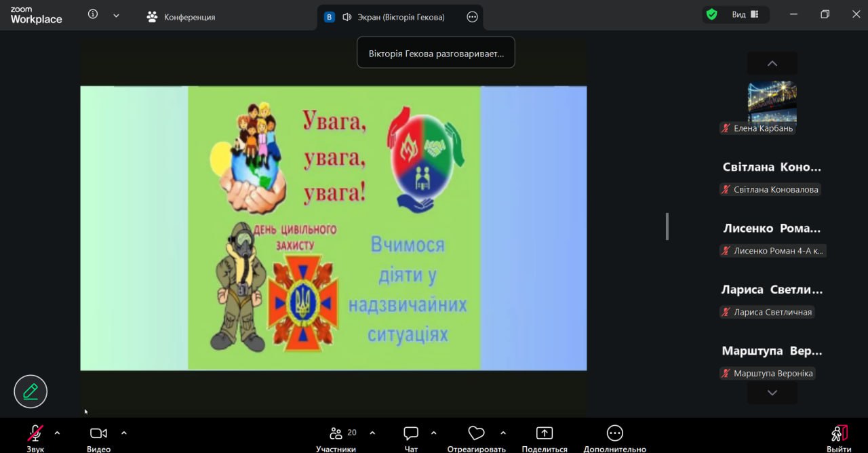Open meeting information circle icon
The width and height of the screenshot is (868, 453).
[x=93, y=14]
